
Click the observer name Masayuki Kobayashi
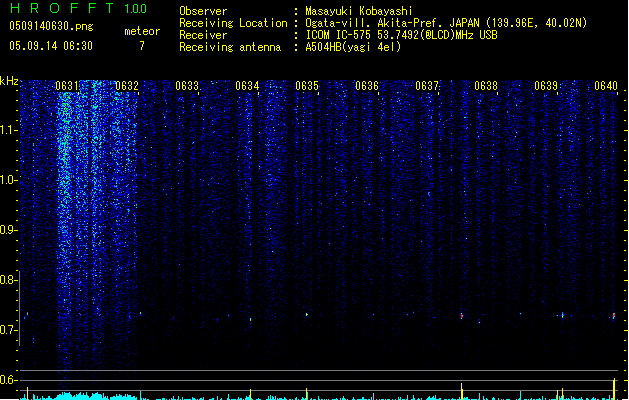click(x=359, y=11)
